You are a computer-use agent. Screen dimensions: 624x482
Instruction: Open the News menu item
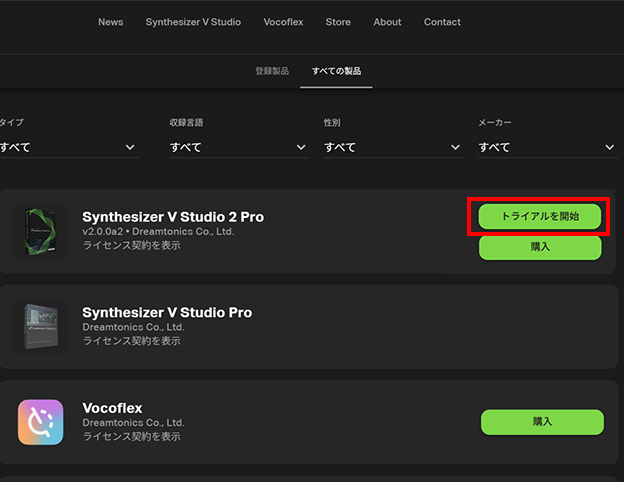110,22
